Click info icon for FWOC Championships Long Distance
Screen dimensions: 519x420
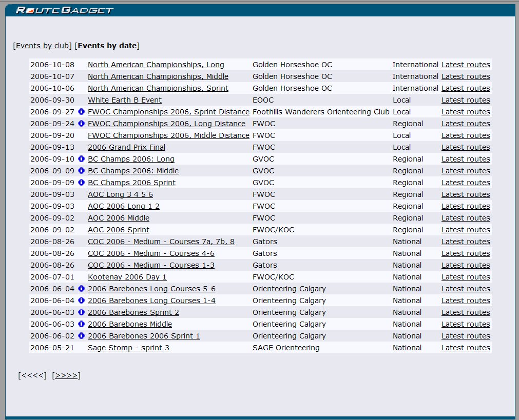(x=81, y=124)
